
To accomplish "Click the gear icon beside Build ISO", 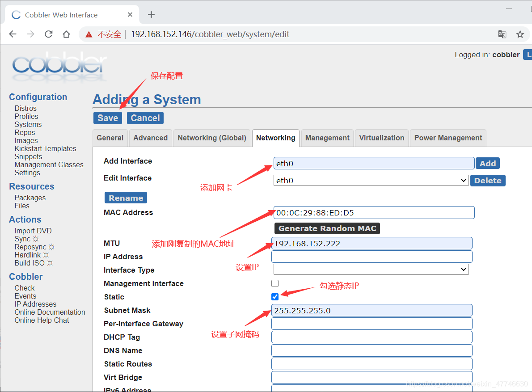I will tap(50, 263).
